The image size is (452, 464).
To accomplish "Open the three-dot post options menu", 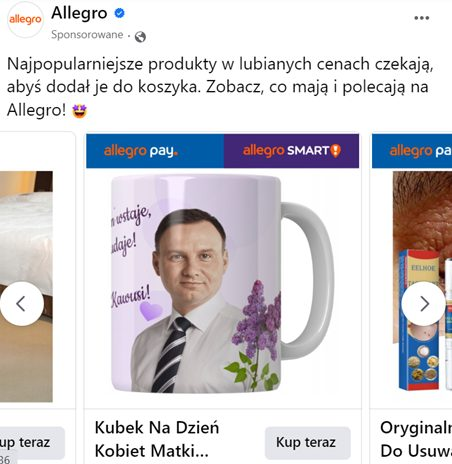I will coord(421,18).
